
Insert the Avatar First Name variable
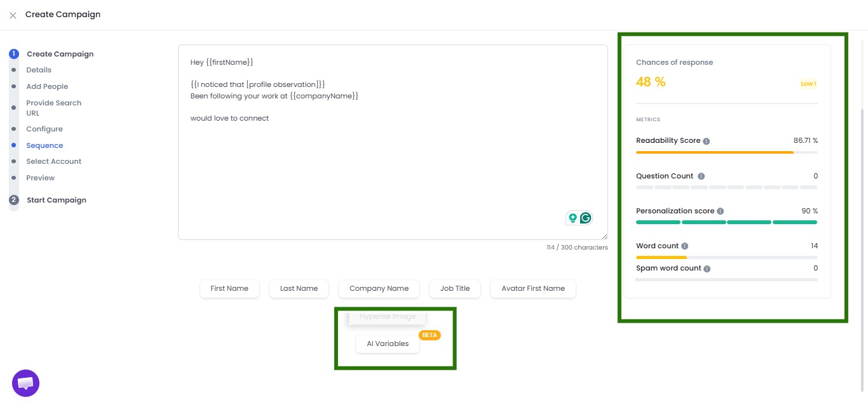pyautogui.click(x=533, y=288)
